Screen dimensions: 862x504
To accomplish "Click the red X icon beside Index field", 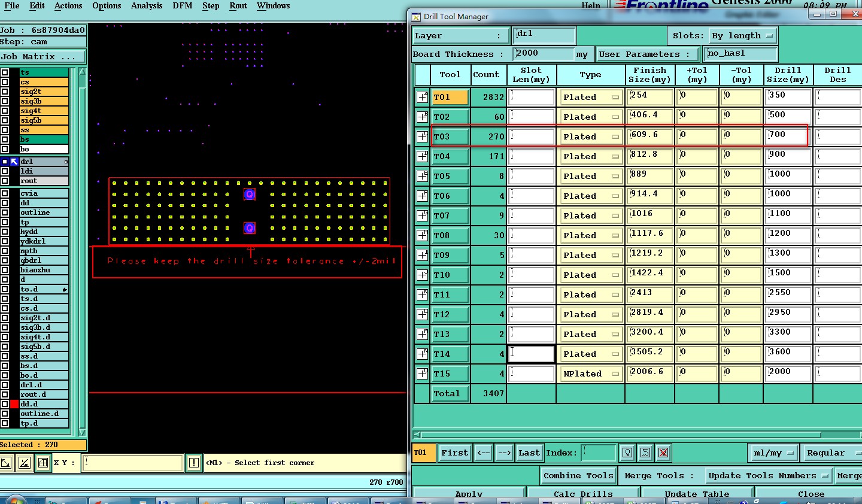I will [x=663, y=453].
